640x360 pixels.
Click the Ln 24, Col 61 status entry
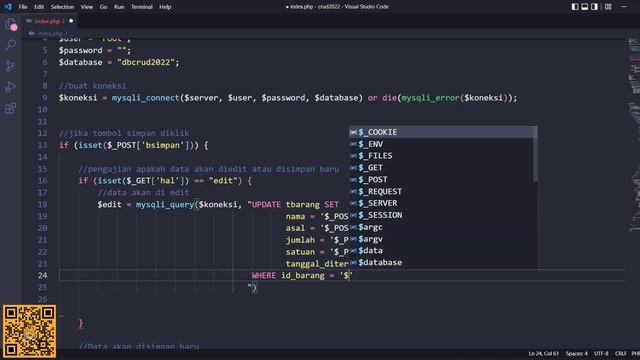click(544, 353)
